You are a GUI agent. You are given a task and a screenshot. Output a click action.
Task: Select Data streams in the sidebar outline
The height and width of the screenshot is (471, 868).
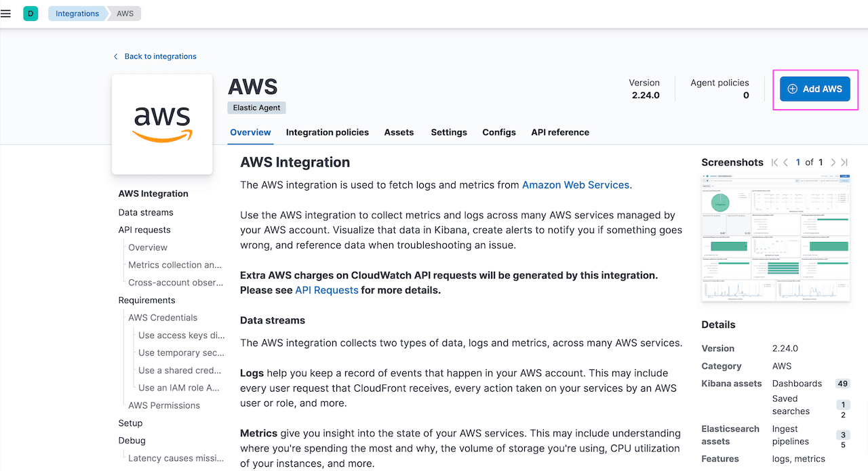(147, 212)
